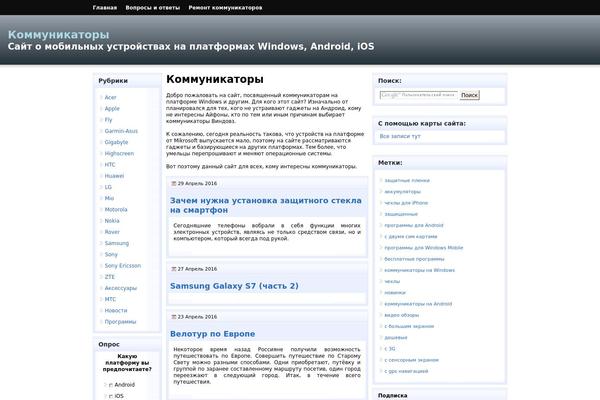Image resolution: width=600 pixels, height=400 pixels.
Task: Open the Программы category
Action: [x=121, y=322]
